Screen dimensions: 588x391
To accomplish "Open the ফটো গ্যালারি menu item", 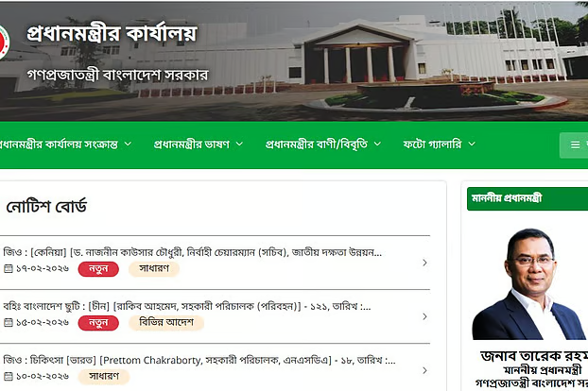I will tap(432, 144).
